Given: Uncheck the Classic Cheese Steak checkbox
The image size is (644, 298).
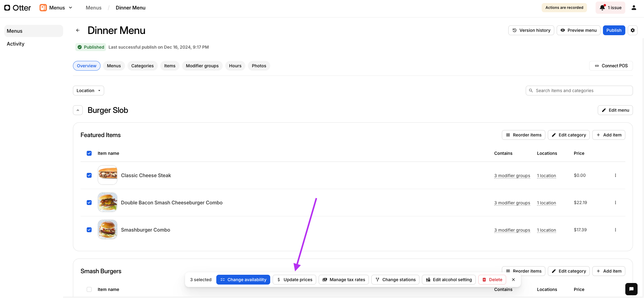Looking at the screenshot, I should (89, 175).
